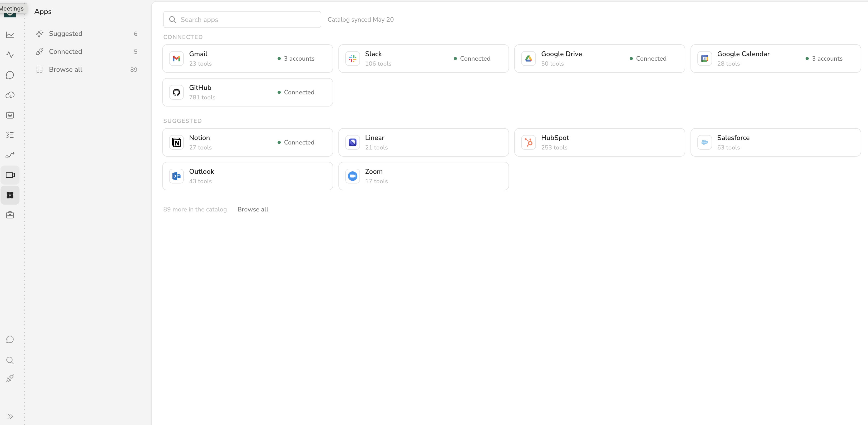Select Browse all in the Apps menu
Image resolution: width=868 pixels, height=425 pixels.
[x=87, y=70]
